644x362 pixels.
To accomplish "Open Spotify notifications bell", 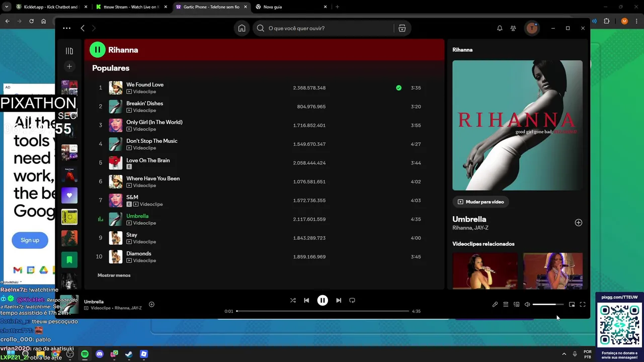I will coord(500,28).
